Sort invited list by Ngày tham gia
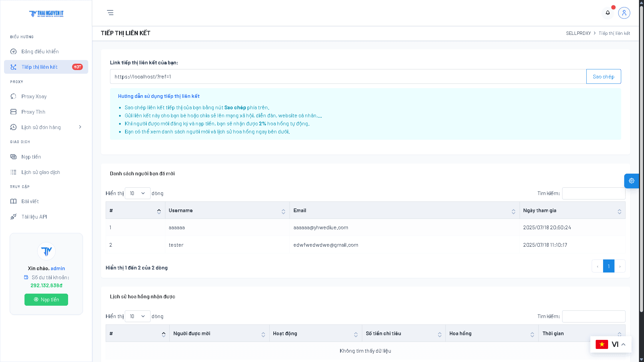The width and height of the screenshot is (644, 362). point(572,210)
